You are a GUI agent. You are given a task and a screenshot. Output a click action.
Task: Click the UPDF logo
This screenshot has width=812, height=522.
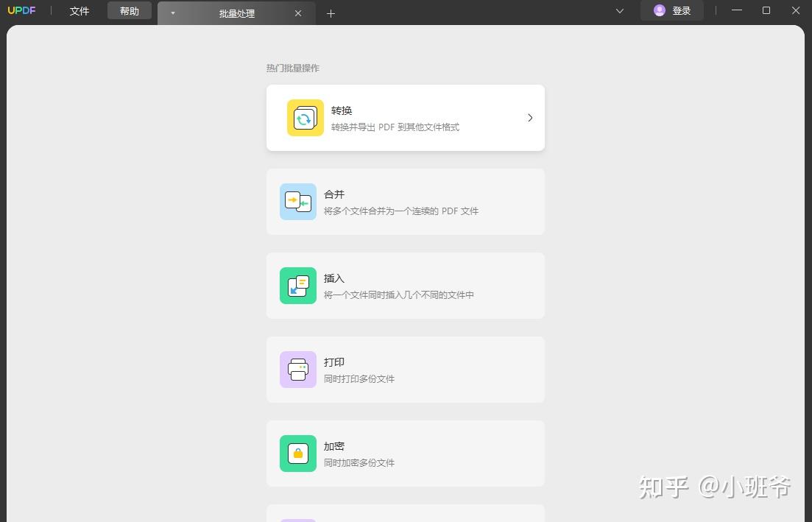pos(22,10)
